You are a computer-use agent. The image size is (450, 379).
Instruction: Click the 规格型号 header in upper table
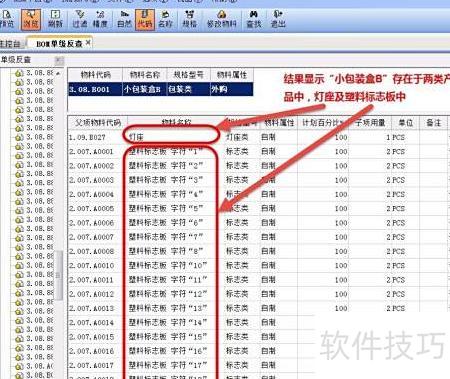point(188,75)
